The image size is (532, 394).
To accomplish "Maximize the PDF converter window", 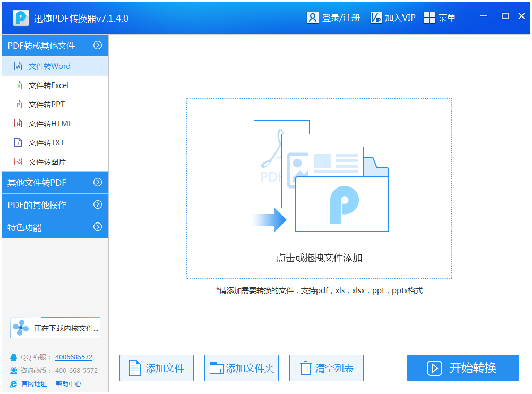I will (x=505, y=16).
